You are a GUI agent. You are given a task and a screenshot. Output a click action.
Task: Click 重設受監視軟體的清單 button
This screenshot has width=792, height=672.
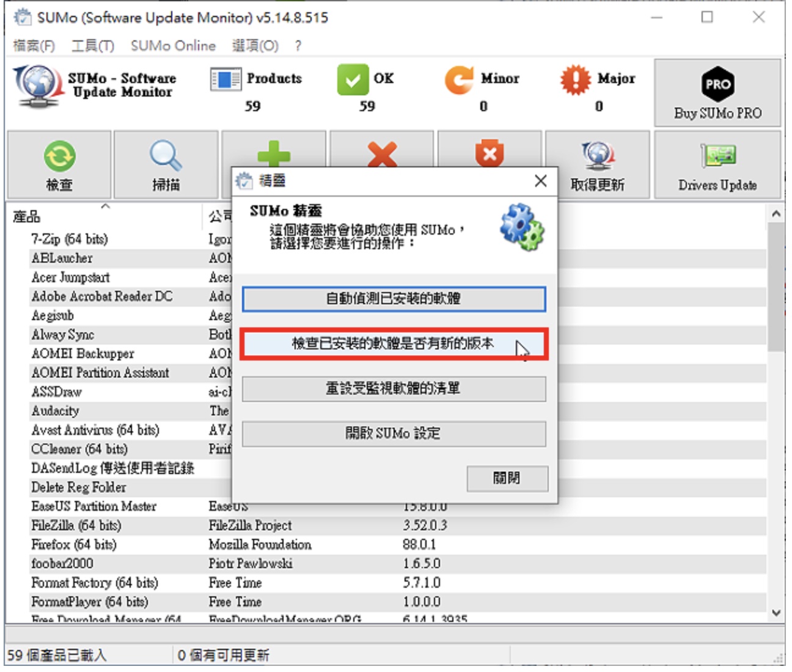click(394, 389)
